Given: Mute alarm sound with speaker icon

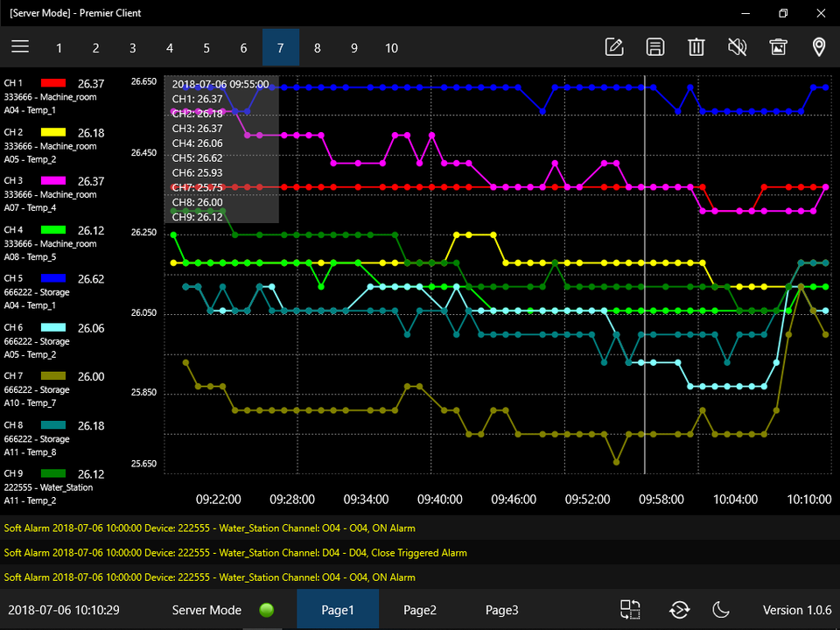Looking at the screenshot, I should click(737, 47).
